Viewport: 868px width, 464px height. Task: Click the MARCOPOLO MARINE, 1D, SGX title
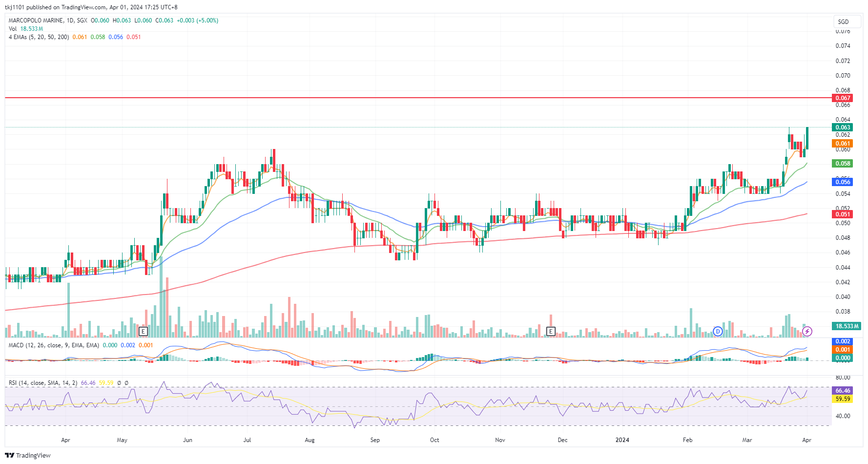pyautogui.click(x=48, y=21)
